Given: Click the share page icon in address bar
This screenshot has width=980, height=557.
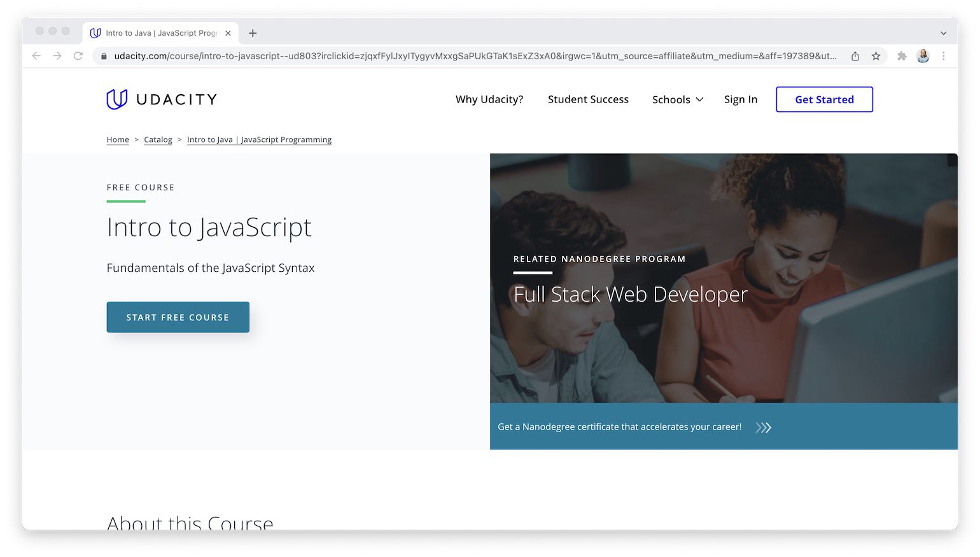Looking at the screenshot, I should (x=855, y=56).
